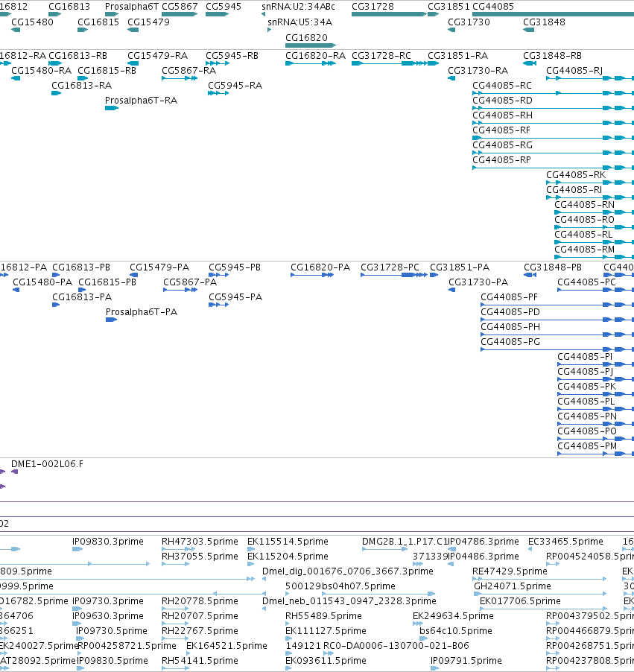Select the RH55489.5prime EST label
Image resolution: width=634 pixels, height=672 pixels.
[323, 616]
